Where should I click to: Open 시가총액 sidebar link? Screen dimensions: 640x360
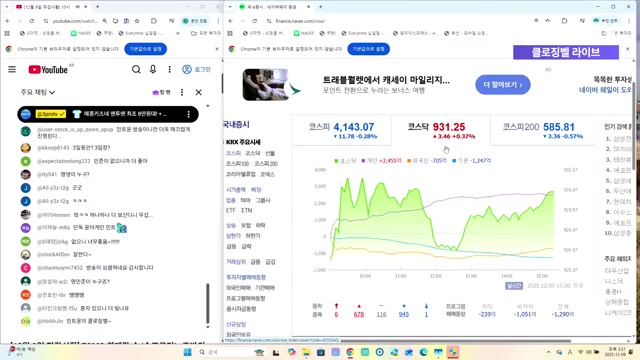tap(236, 190)
